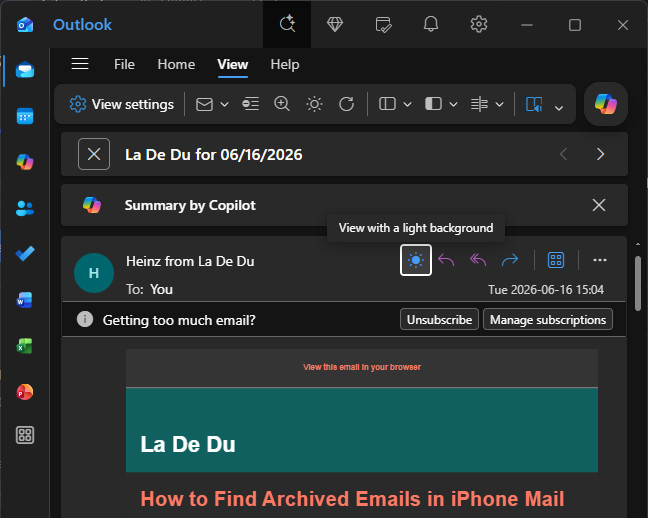
Task: Expand the Density dropdown arrow
Action: [499, 104]
